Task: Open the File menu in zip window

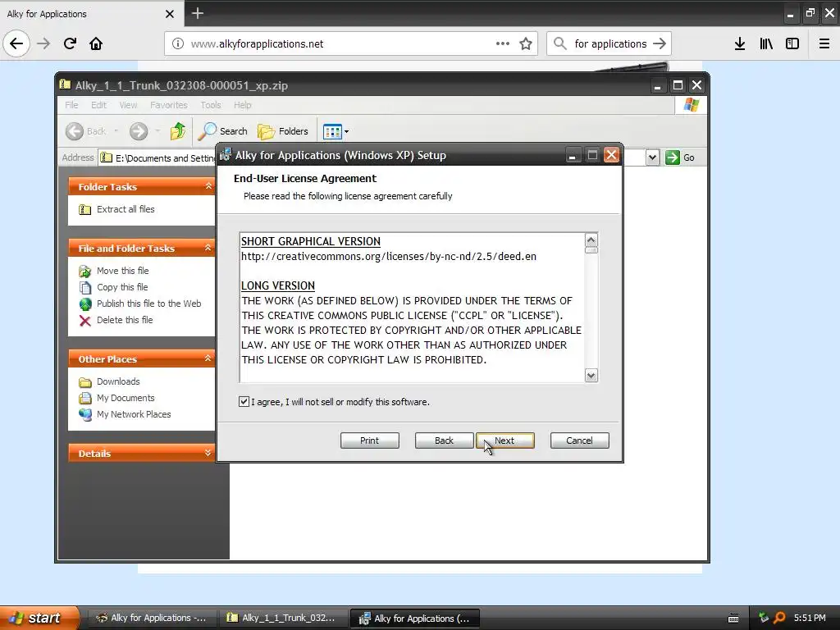Action: pyautogui.click(x=71, y=105)
